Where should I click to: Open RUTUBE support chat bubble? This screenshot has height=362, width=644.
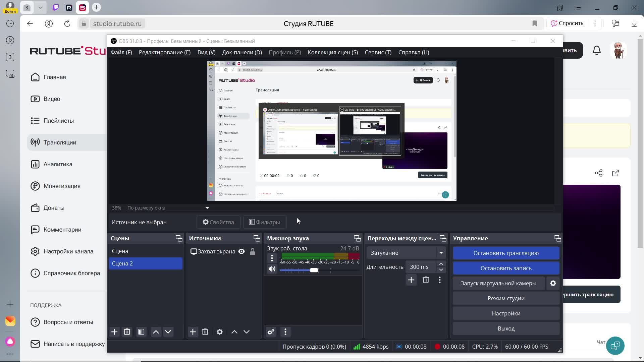[x=615, y=346]
